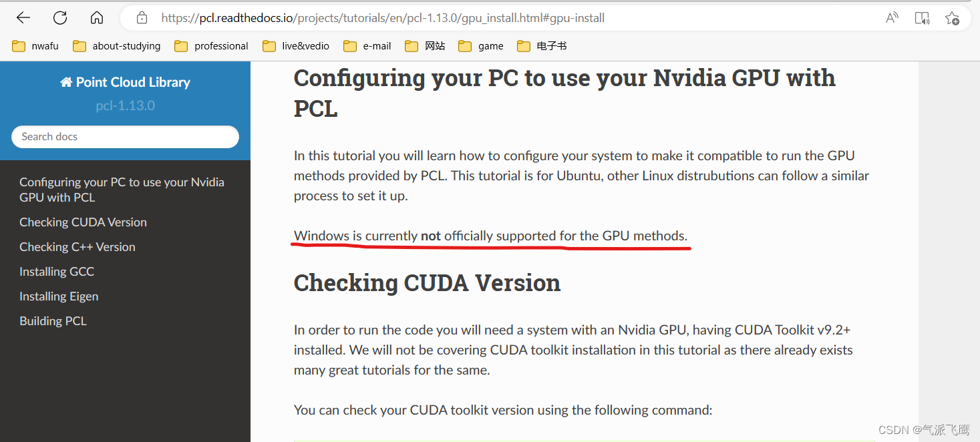Open the 网站 bookmarks folder
This screenshot has width=980, height=442.
pyautogui.click(x=425, y=45)
